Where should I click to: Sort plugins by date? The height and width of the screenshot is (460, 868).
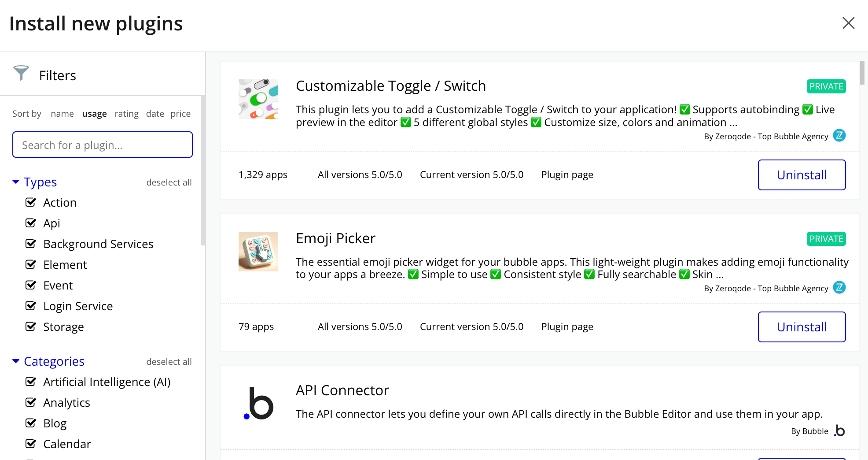[155, 114]
